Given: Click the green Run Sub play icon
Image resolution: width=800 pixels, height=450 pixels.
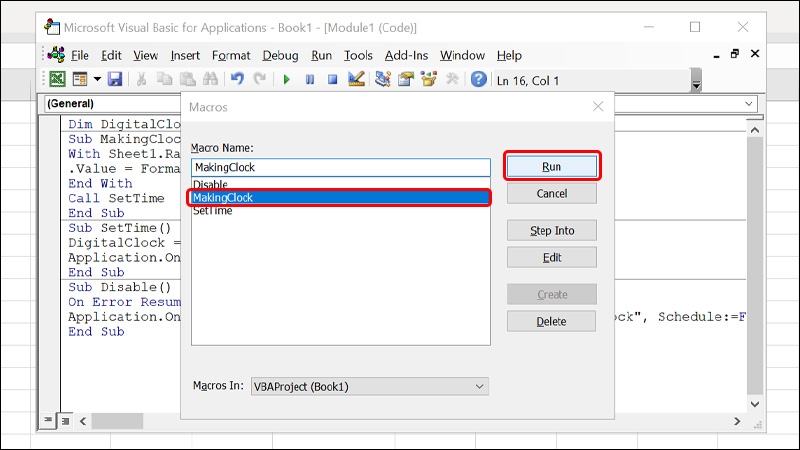Looking at the screenshot, I should (287, 80).
